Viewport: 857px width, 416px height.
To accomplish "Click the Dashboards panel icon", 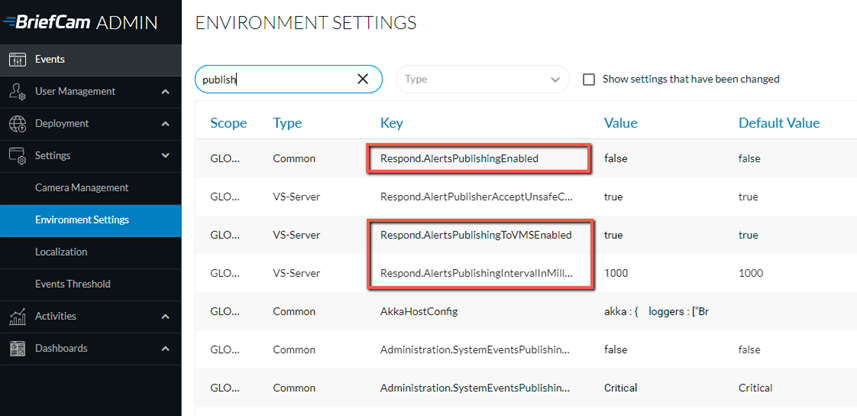I will (17, 349).
